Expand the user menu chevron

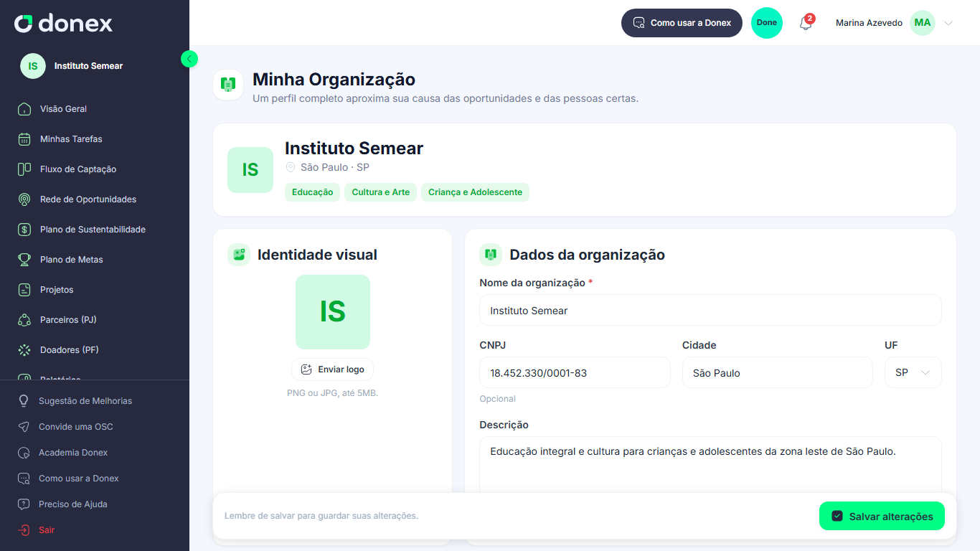click(948, 23)
